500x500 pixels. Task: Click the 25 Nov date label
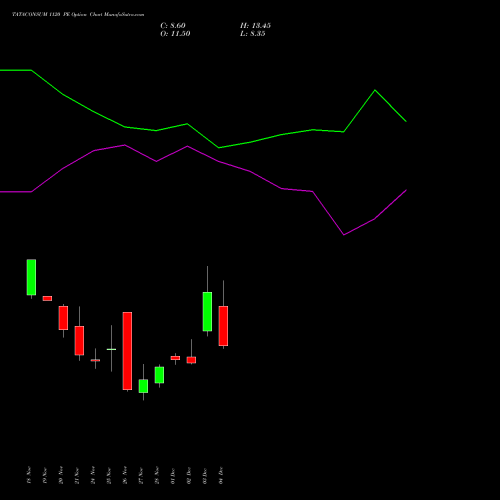[109, 475]
